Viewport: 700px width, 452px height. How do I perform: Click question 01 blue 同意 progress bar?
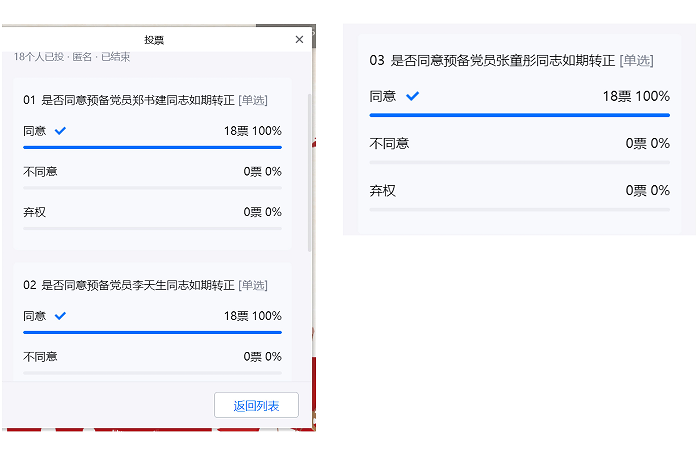click(x=152, y=147)
